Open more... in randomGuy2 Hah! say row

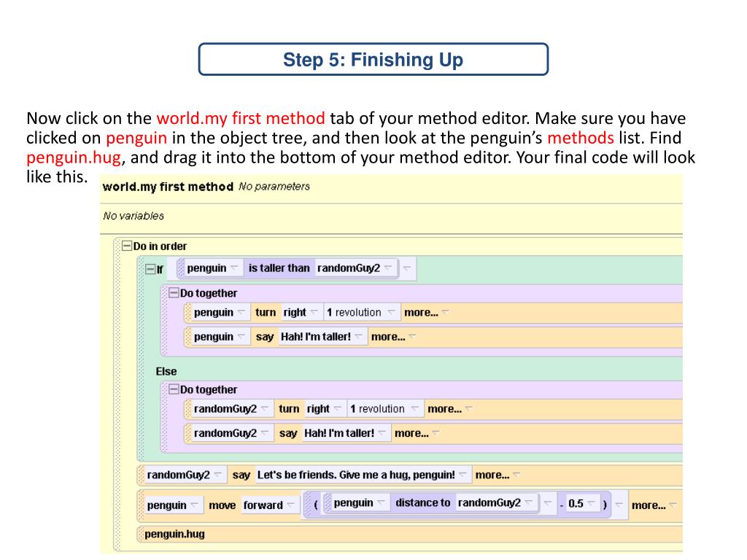(x=417, y=433)
